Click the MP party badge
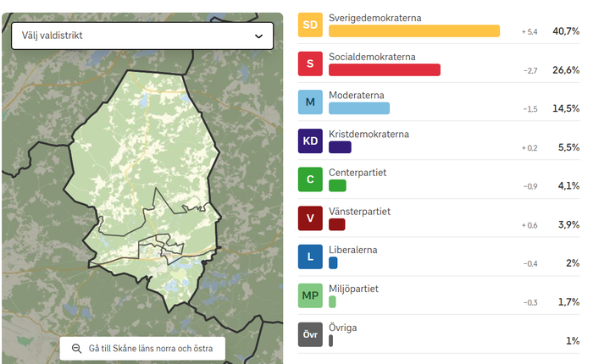This screenshot has width=593, height=364. coord(310,295)
